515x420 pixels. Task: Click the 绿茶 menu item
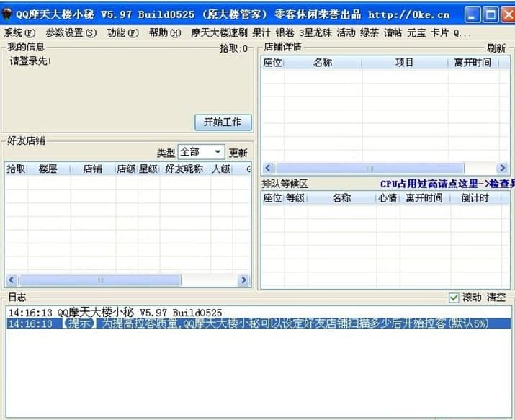[370, 33]
